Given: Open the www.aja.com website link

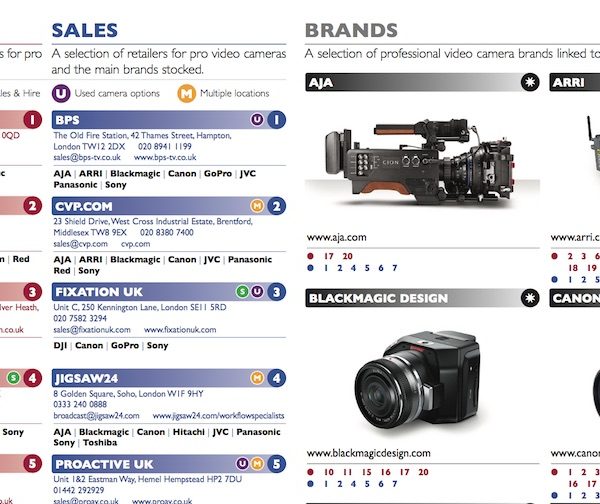Looking at the screenshot, I should (x=336, y=237).
